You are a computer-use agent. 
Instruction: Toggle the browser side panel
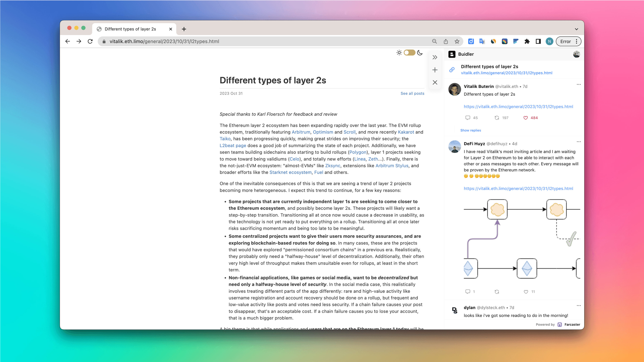pos(538,41)
